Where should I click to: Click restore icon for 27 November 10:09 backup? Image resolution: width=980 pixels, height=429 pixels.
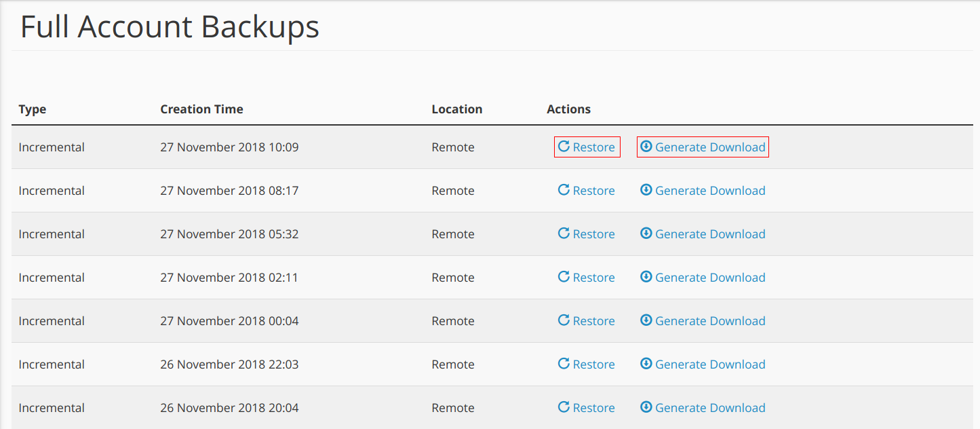(564, 147)
